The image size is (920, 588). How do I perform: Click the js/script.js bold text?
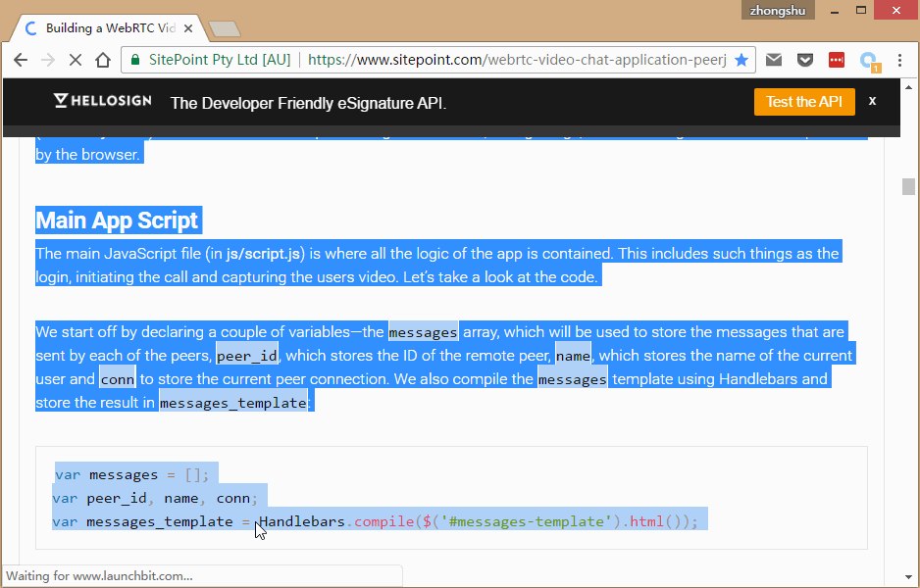[265, 254]
